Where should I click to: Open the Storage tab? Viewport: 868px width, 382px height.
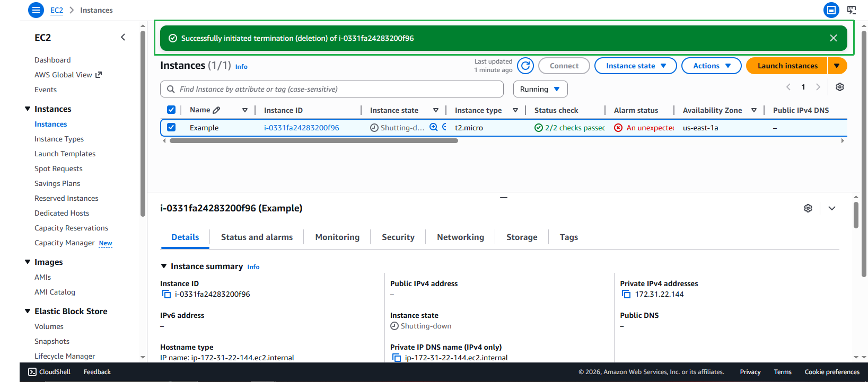(x=522, y=237)
